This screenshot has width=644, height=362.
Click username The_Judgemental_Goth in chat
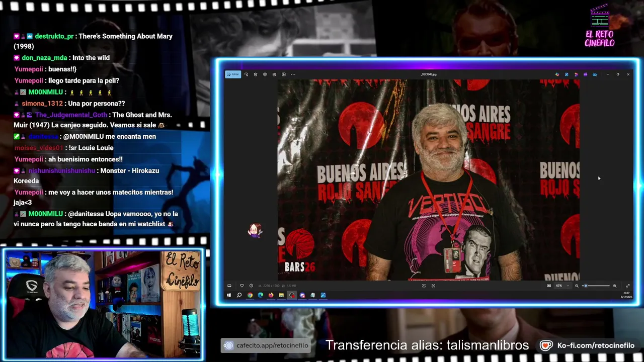click(x=71, y=115)
